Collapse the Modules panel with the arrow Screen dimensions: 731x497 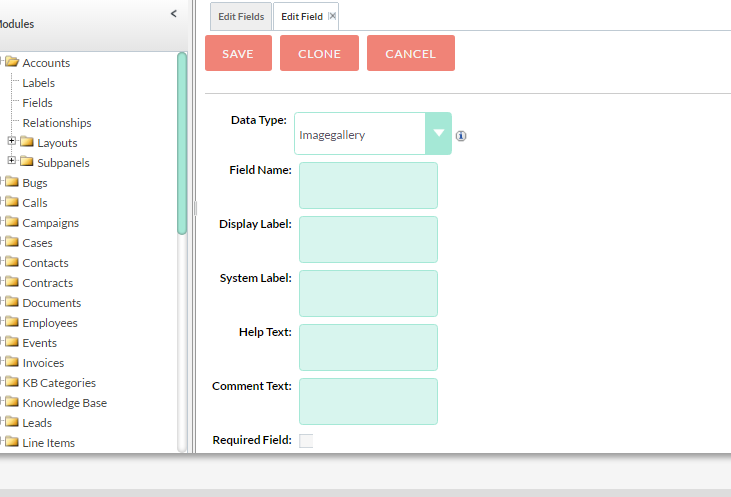tap(174, 14)
